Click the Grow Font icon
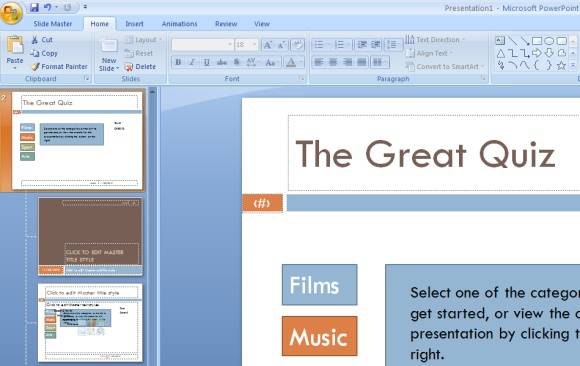580x366 pixels. pos(267,45)
